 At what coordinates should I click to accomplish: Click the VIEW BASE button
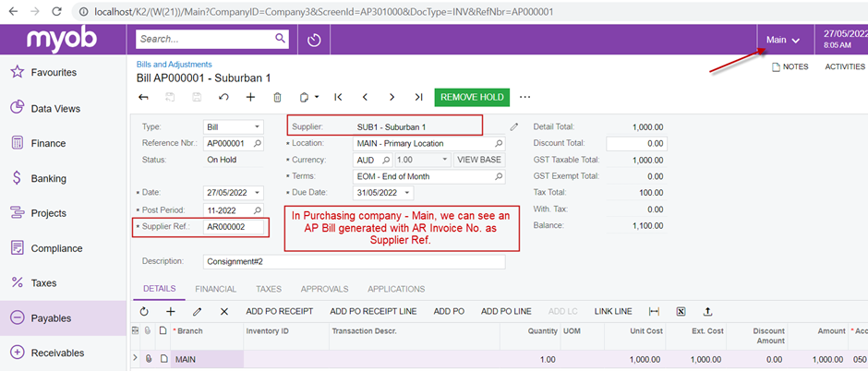point(479,160)
